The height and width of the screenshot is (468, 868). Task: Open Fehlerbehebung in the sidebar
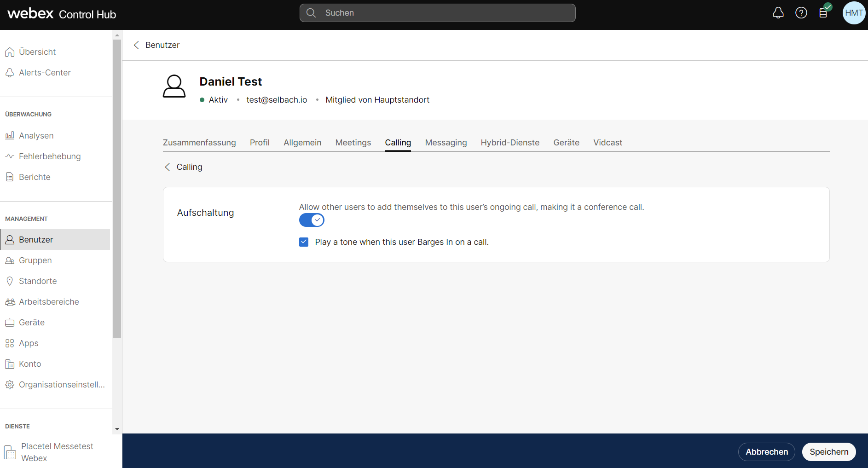click(x=50, y=156)
